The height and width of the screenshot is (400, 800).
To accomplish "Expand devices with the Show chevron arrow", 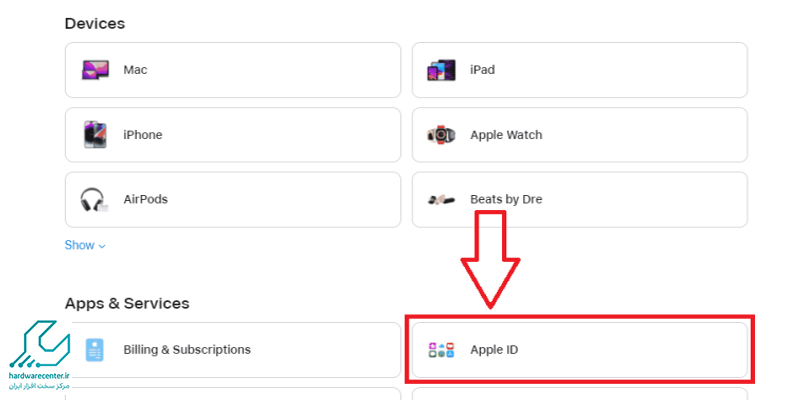I will click(x=102, y=246).
